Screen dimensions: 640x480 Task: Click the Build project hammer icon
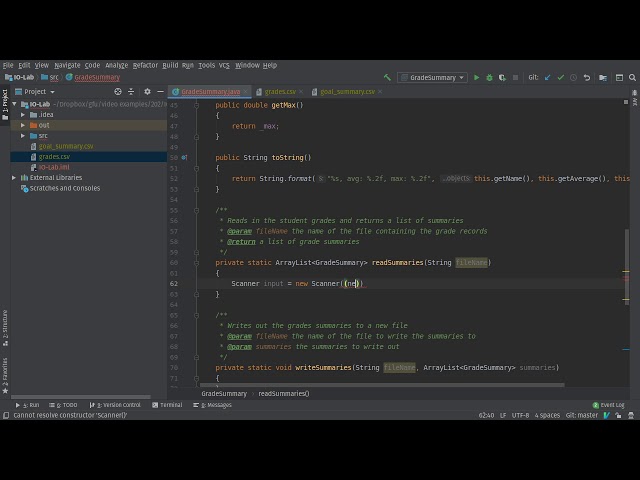(387, 77)
